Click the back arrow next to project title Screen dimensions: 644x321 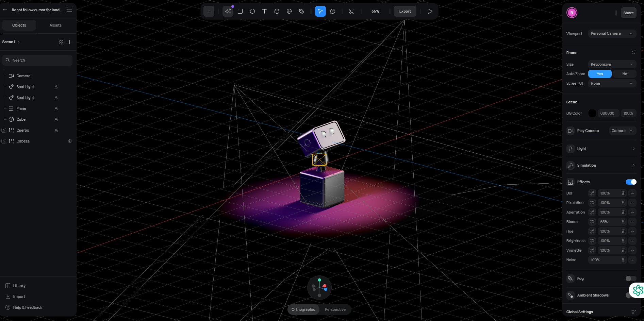pos(5,10)
